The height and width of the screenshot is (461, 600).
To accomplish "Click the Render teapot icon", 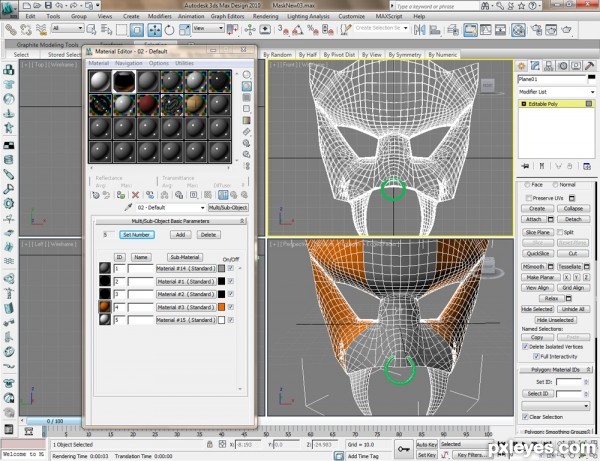I will tap(566, 29).
